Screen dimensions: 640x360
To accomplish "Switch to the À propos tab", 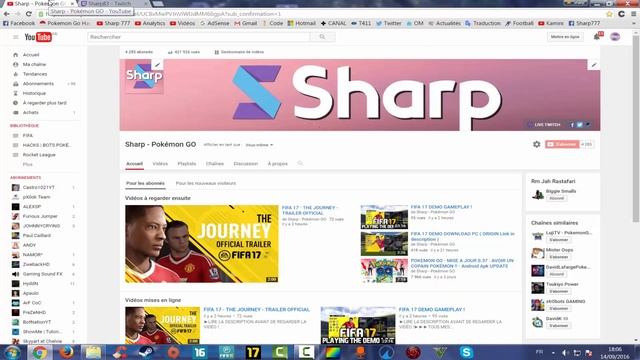I will click(278, 164).
